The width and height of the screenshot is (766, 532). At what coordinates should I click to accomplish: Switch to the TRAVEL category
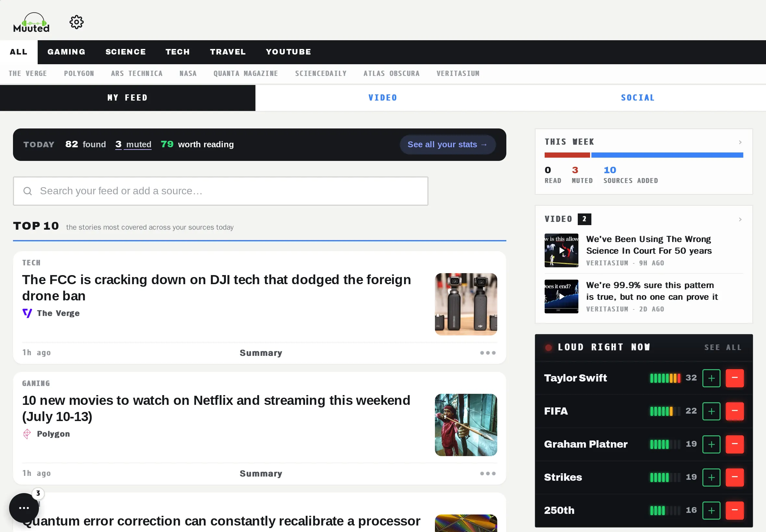(228, 52)
